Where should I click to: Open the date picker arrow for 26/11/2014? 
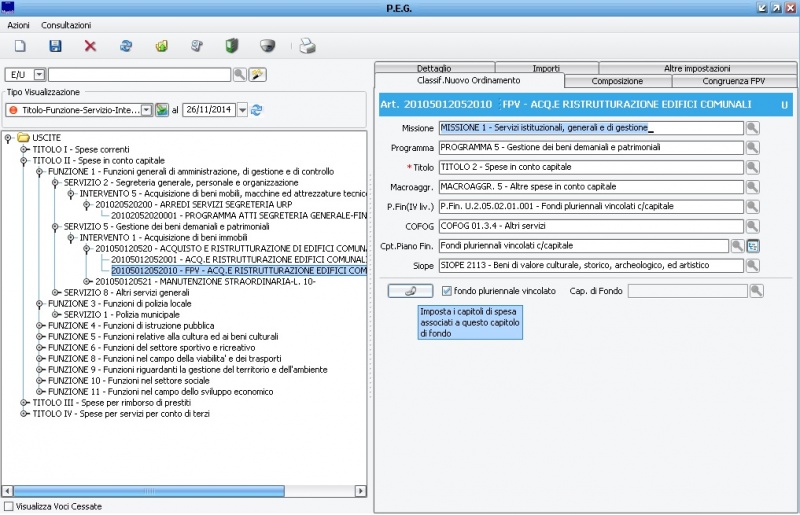[243, 110]
